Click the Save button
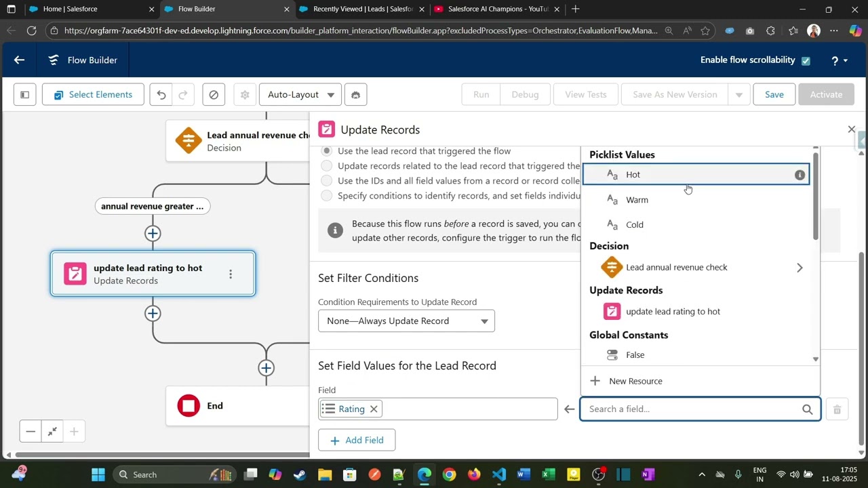The width and height of the screenshot is (868, 488). pos(774,95)
